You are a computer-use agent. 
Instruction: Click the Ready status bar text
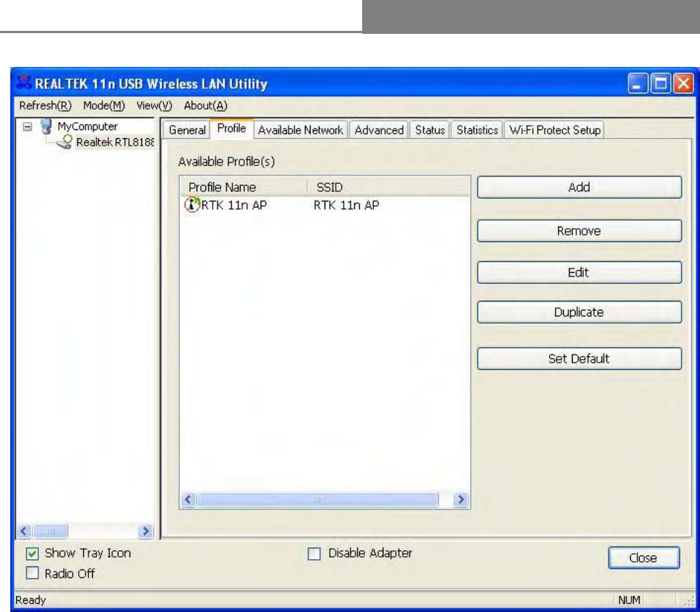click(x=30, y=600)
